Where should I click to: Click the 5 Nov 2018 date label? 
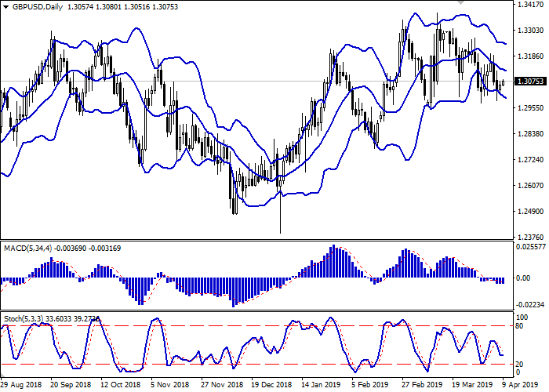click(169, 386)
